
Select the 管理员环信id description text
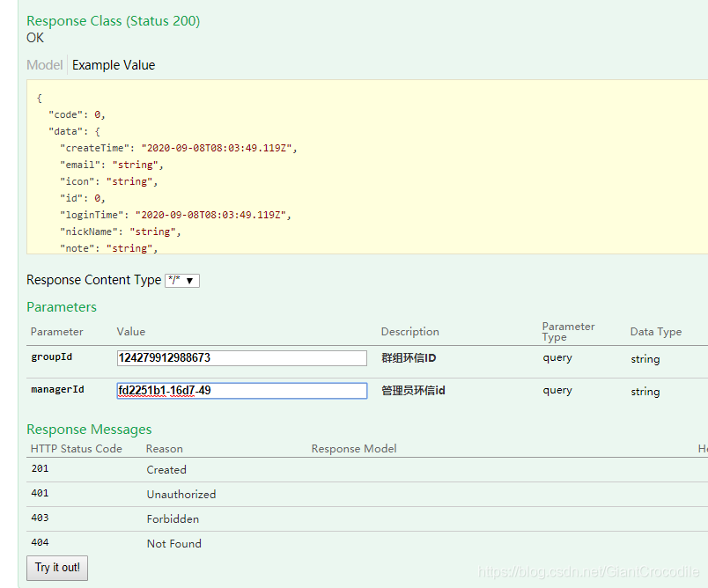click(x=413, y=390)
